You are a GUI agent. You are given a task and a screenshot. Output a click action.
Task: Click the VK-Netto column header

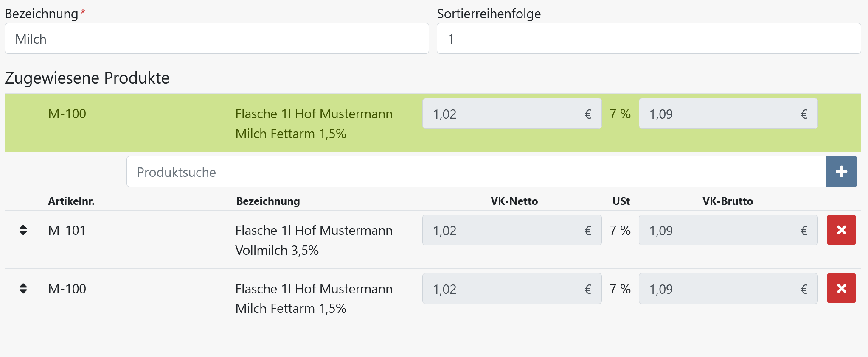514,201
